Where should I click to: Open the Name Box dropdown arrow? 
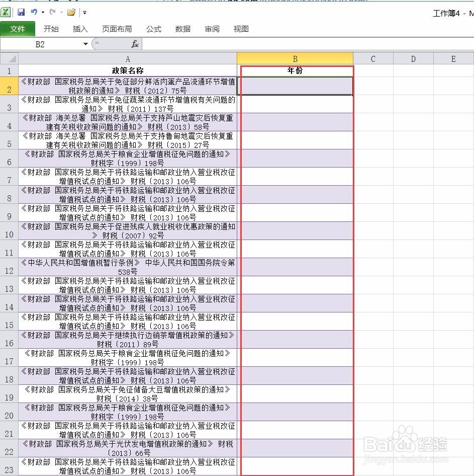tap(85, 44)
